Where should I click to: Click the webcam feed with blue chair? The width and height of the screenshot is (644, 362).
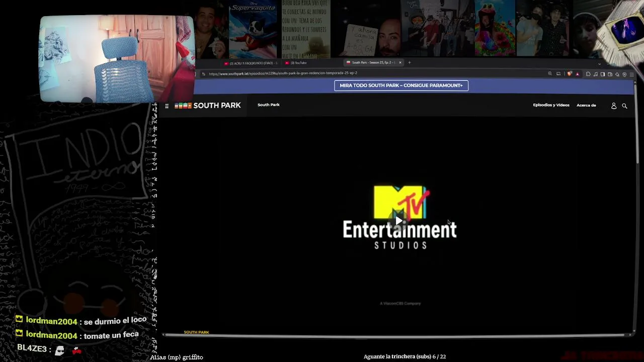point(117,59)
